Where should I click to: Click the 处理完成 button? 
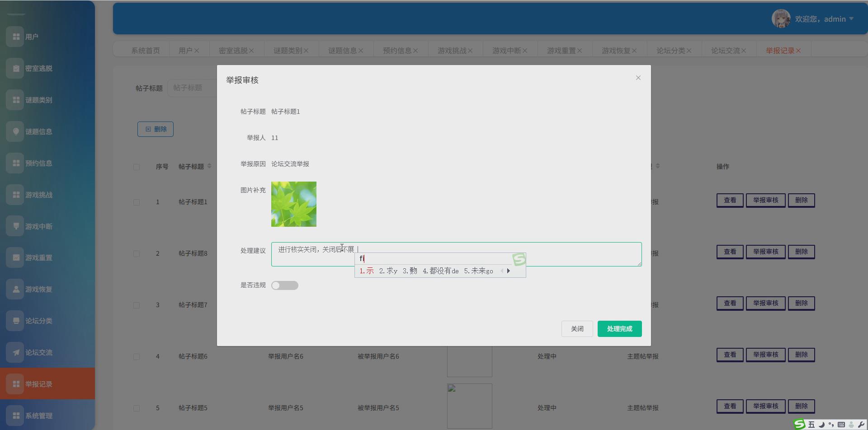(619, 328)
